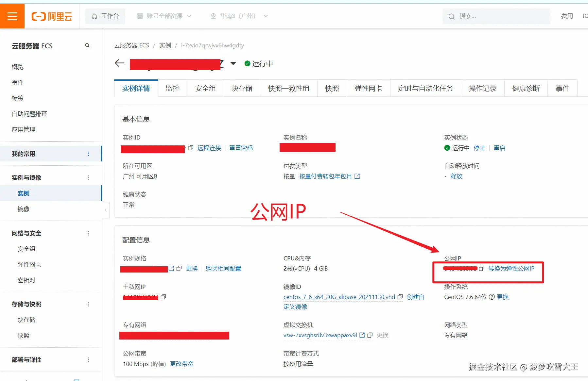The height and width of the screenshot is (381, 588).
Task: Click the help icon beside CentOS 7.6 64位
Action: (x=492, y=297)
